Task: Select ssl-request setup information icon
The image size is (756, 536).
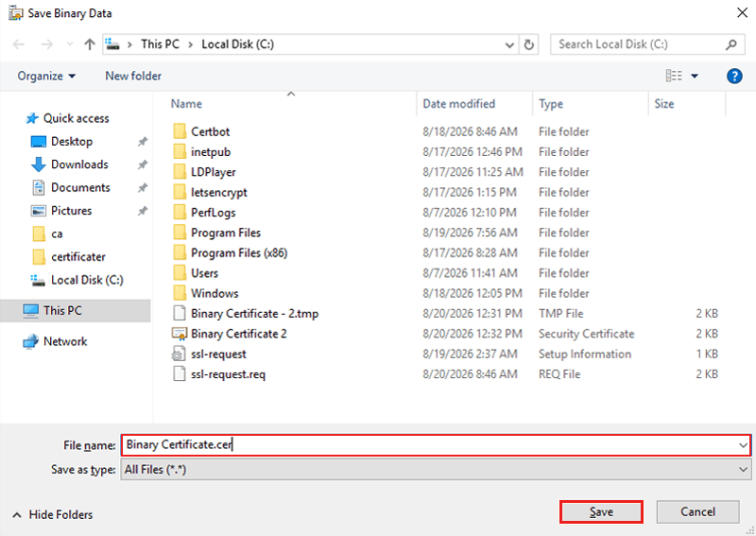Action: click(x=179, y=354)
